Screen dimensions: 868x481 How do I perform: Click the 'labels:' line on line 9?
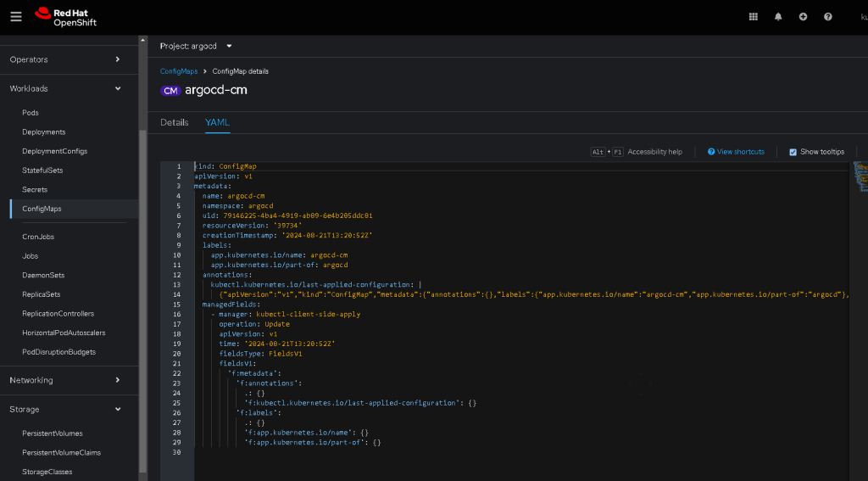point(217,245)
